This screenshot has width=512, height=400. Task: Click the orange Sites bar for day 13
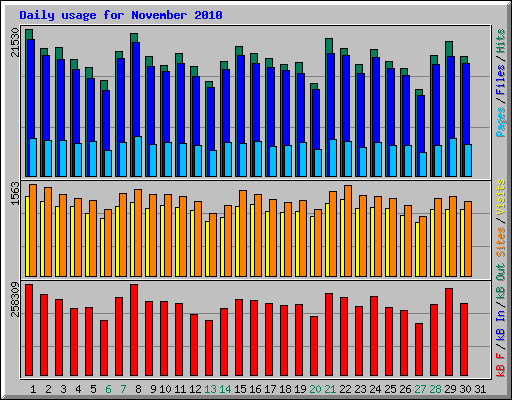(213, 245)
